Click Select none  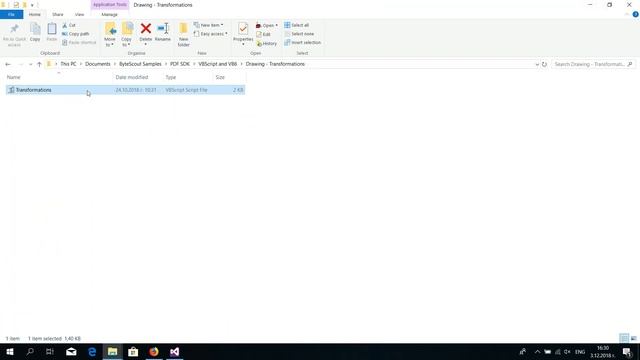(x=299, y=34)
